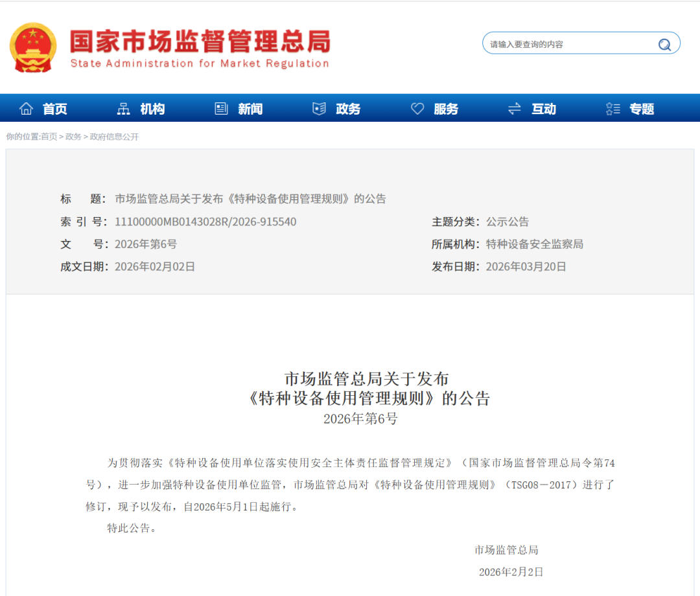Open the 政务 navigation menu
Screen dimensions: 700x596
coord(348,108)
